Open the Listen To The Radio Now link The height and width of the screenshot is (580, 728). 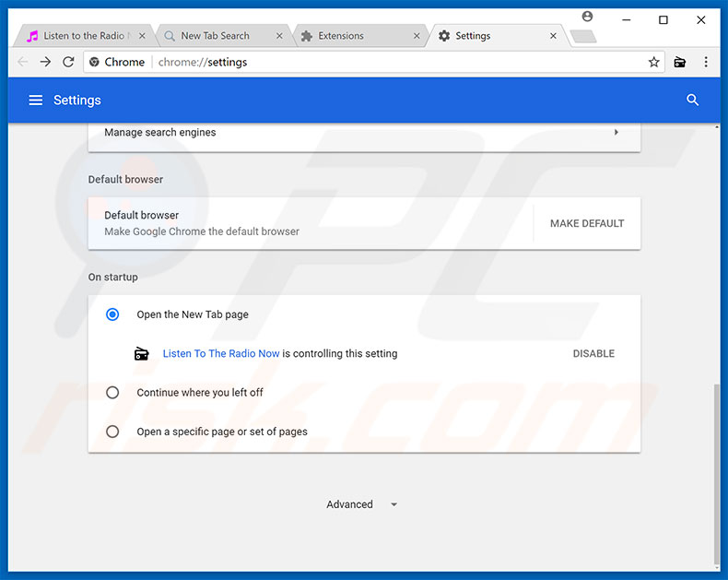[221, 354]
